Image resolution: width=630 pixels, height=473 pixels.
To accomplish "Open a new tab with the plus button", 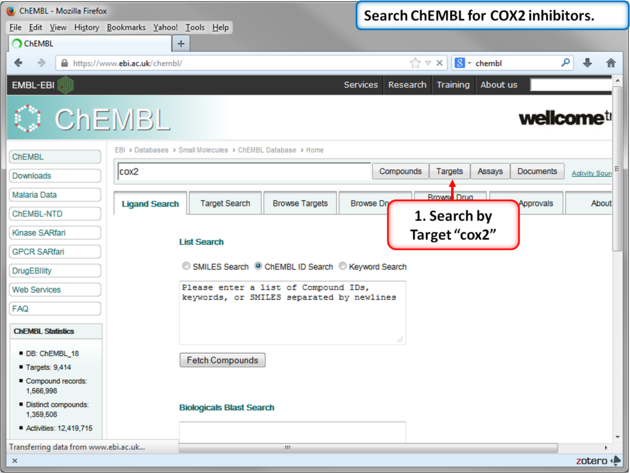I will coord(181,44).
